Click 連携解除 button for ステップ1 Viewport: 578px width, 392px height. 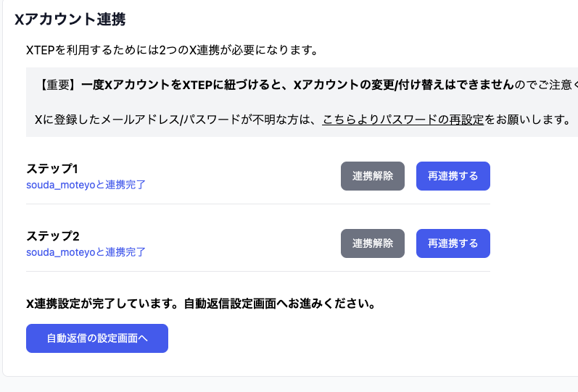click(373, 176)
